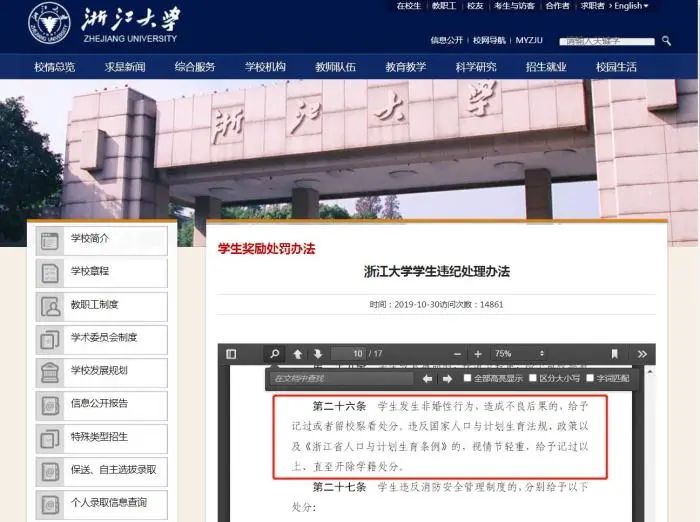
Task: Go to previous PDF page arrow
Action: pos(298,354)
